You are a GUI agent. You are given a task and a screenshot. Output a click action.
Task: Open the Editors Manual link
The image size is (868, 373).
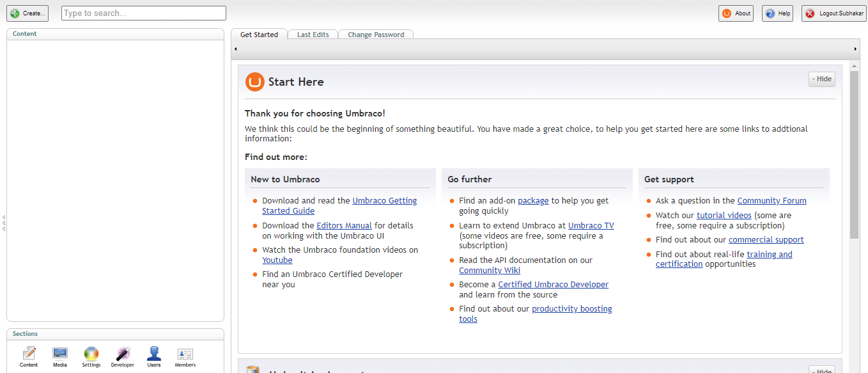[x=344, y=225]
